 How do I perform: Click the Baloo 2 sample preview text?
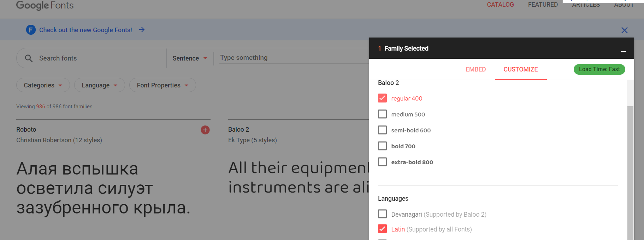(299, 177)
